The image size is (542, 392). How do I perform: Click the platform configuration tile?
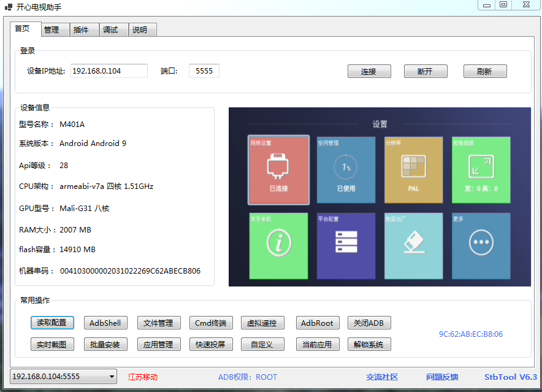[x=346, y=245]
